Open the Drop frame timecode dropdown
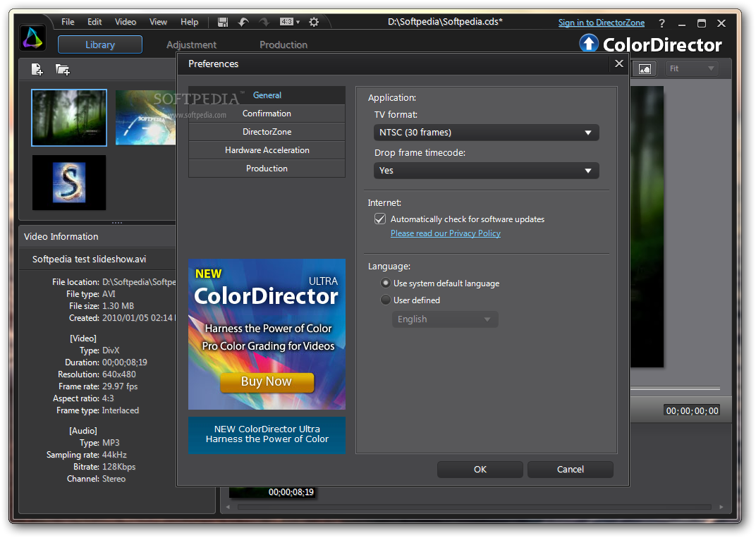Viewport: 756px width, 538px height. tap(487, 171)
